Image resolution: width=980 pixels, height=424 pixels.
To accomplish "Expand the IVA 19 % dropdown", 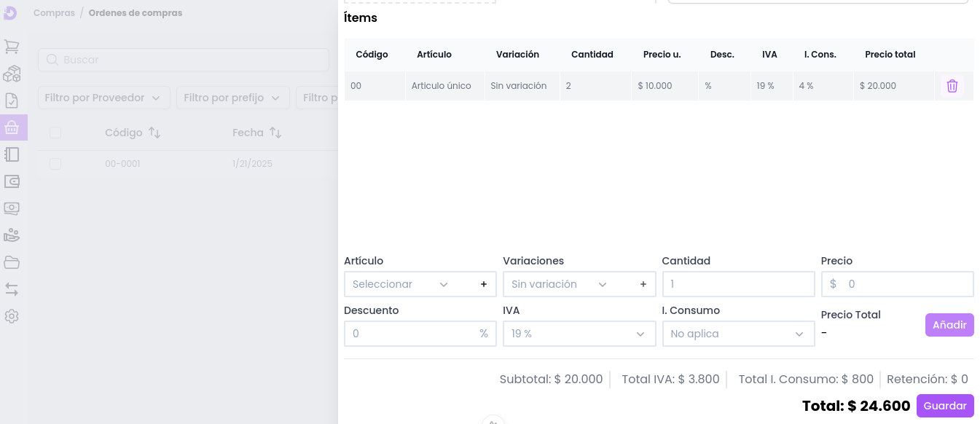I will click(x=579, y=334).
